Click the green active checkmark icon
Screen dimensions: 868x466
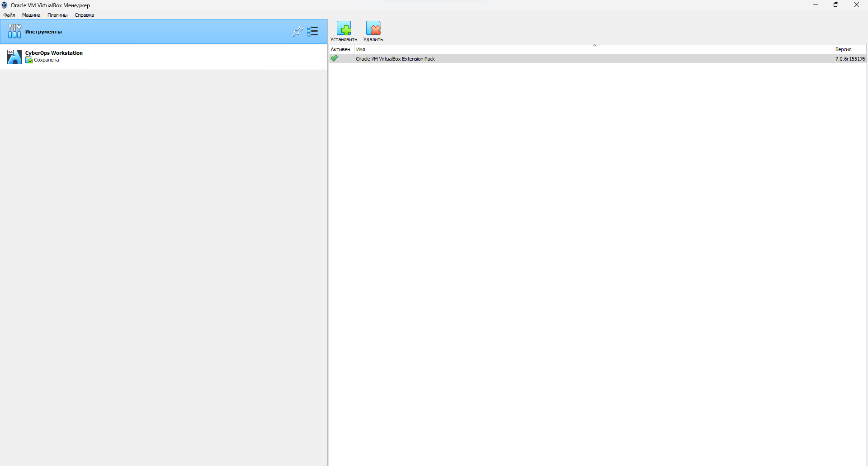(334, 58)
